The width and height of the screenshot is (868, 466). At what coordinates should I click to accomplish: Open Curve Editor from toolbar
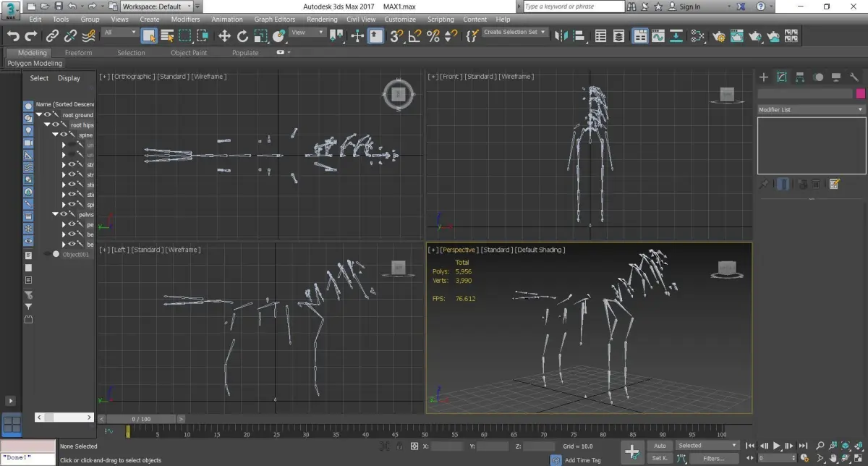[658, 35]
